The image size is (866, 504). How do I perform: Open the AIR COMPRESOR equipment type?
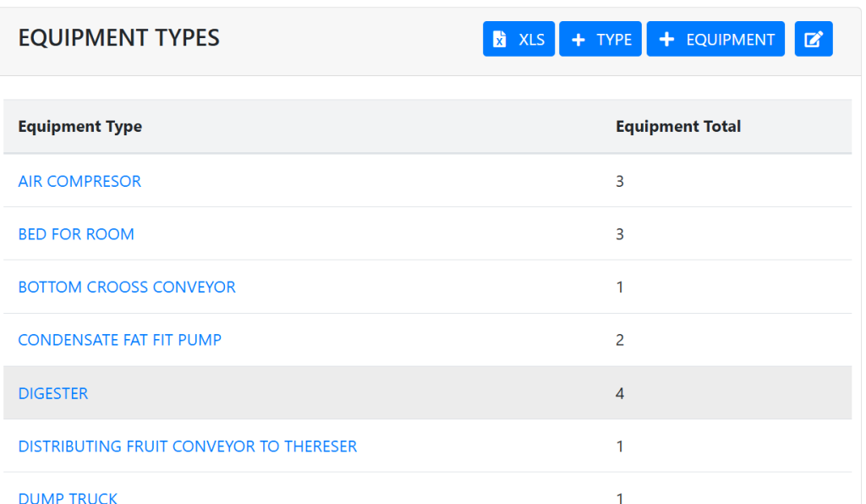tap(79, 181)
